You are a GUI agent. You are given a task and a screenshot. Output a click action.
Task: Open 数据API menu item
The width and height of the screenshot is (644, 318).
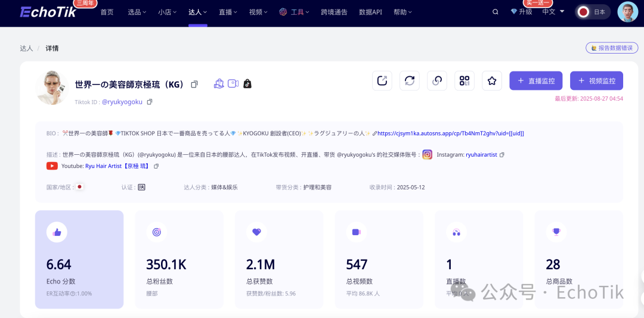coord(371,12)
